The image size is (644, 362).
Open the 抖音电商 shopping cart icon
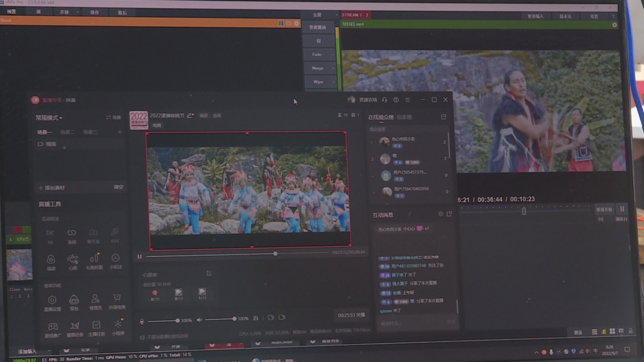(117, 301)
